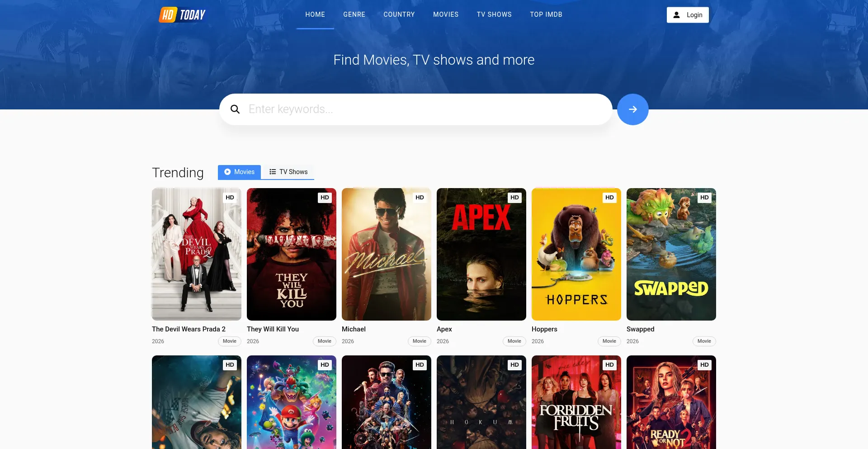Open the Forbidden Fruits poster

point(576,402)
